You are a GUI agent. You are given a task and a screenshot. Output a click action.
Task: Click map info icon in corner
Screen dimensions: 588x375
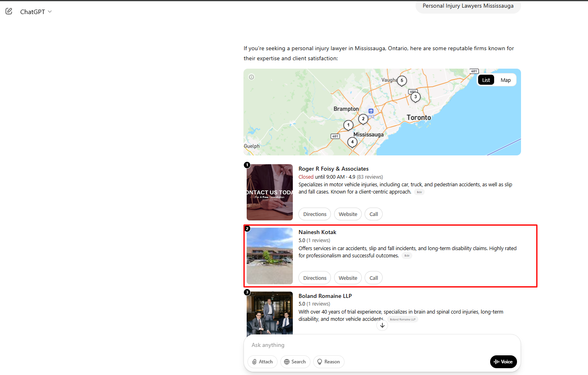coord(251,77)
